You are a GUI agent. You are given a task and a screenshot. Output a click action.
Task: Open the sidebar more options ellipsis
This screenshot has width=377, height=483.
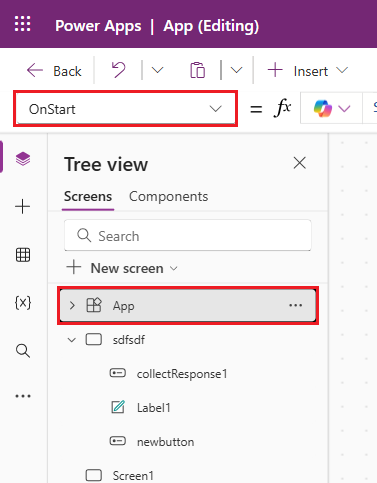23,396
